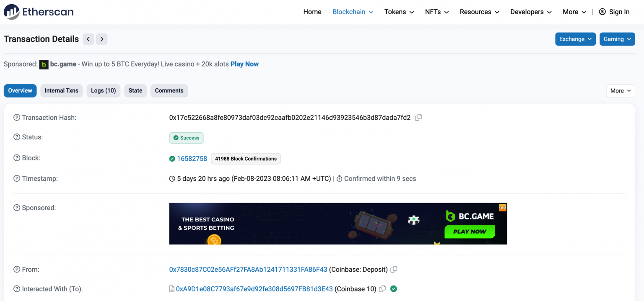Click help icon next to From

pos(17,269)
